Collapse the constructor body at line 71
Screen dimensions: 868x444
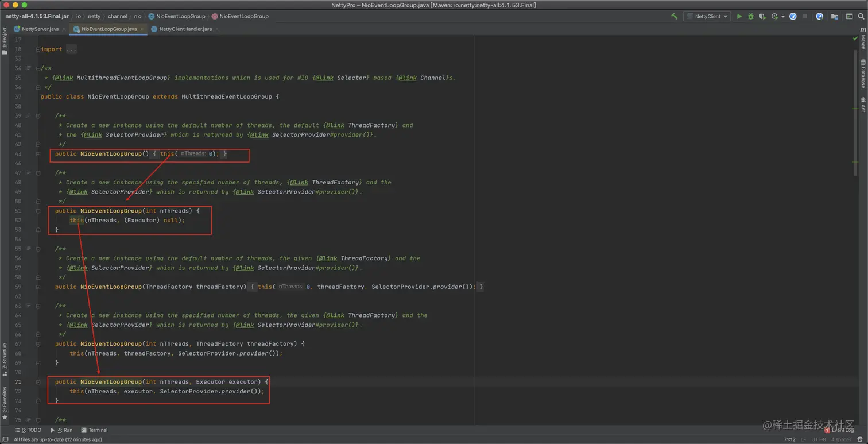pyautogui.click(x=38, y=382)
